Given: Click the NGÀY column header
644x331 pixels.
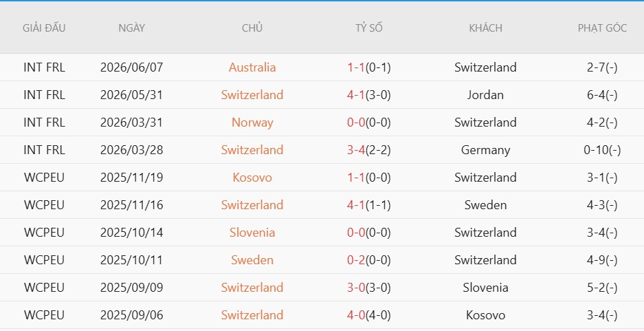Looking at the screenshot, I should pyautogui.click(x=131, y=28).
